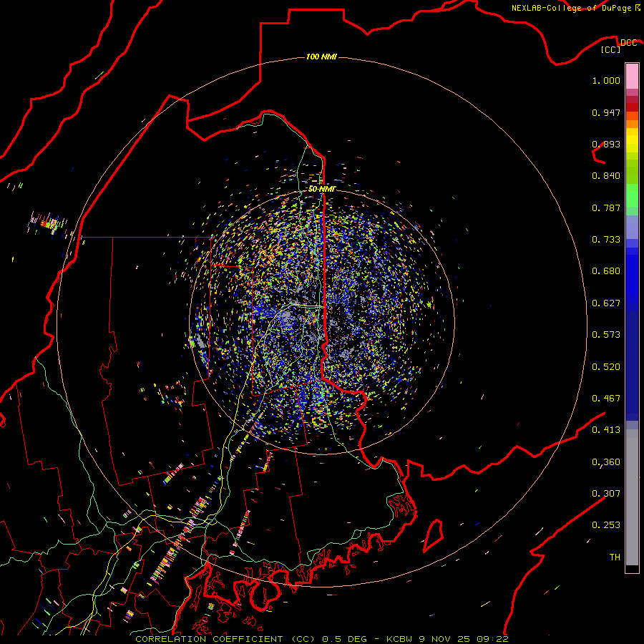Click the 09:22 timestamp
This screenshot has width=644, height=644.
pyautogui.click(x=492, y=639)
